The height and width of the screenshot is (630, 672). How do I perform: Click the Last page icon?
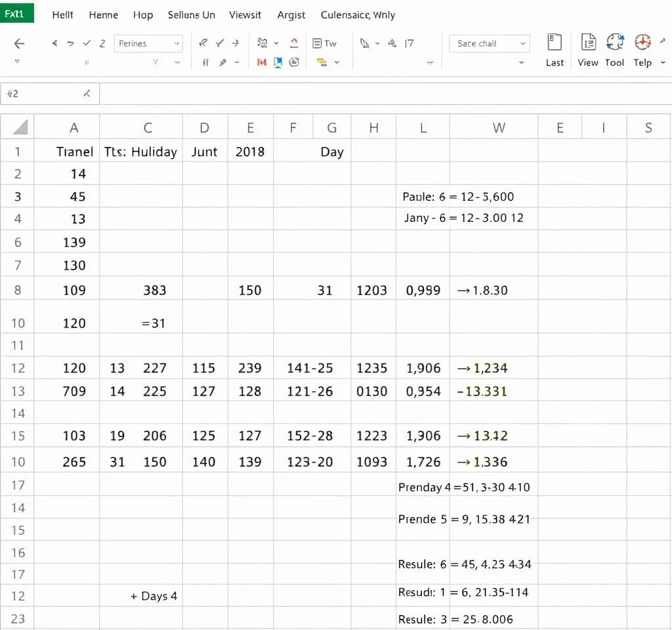click(555, 43)
